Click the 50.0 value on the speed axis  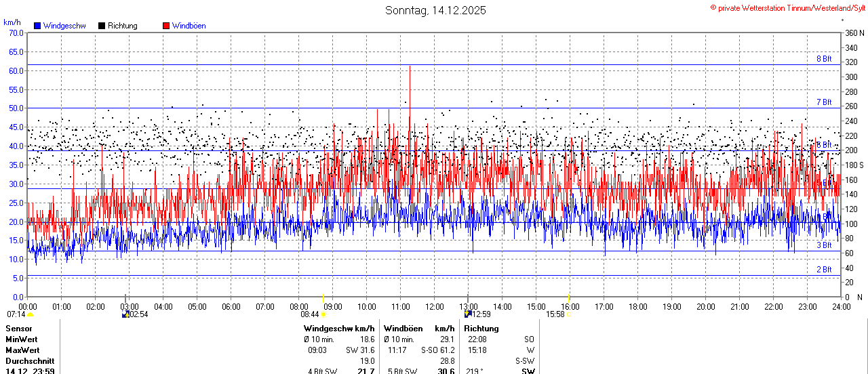(x=17, y=108)
